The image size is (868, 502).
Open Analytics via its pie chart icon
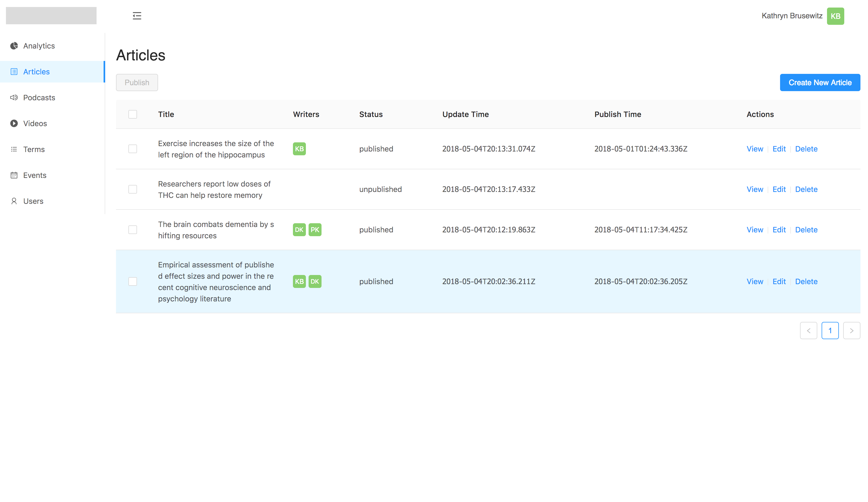point(14,46)
